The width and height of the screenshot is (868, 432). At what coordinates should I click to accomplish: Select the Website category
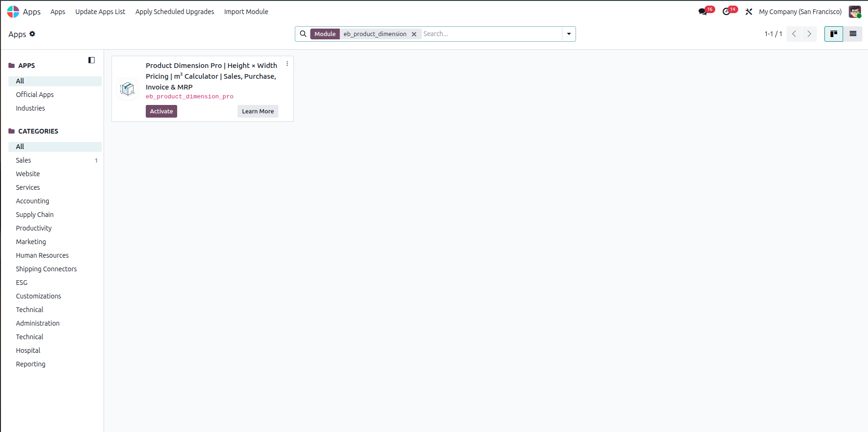55,174
